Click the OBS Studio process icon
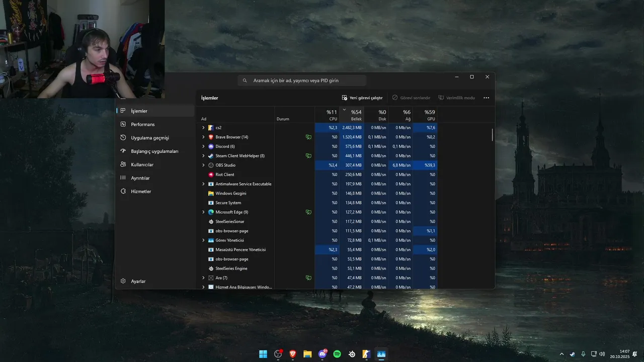 211,165
